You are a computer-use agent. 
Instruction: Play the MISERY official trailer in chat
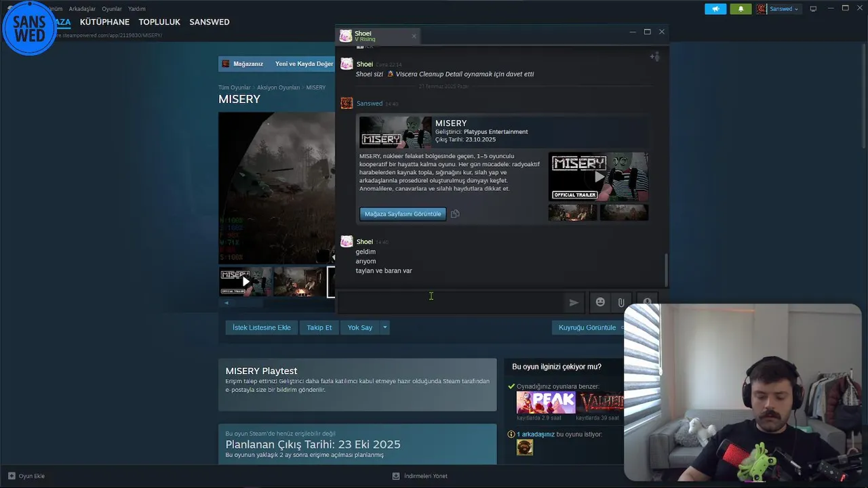coord(598,177)
